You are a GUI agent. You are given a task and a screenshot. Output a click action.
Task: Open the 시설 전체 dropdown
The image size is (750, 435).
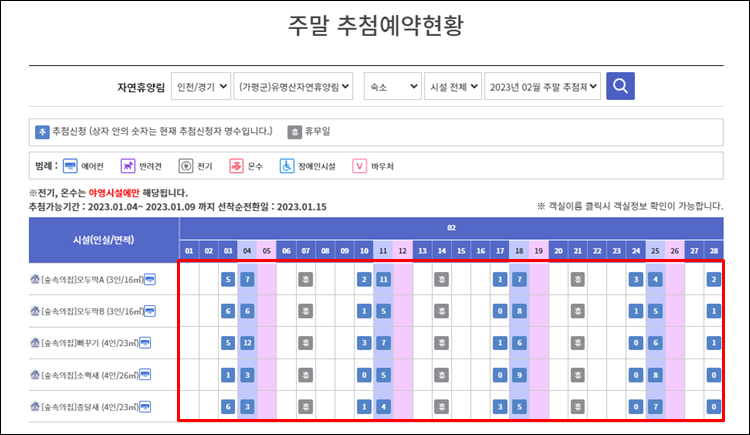[x=453, y=86]
